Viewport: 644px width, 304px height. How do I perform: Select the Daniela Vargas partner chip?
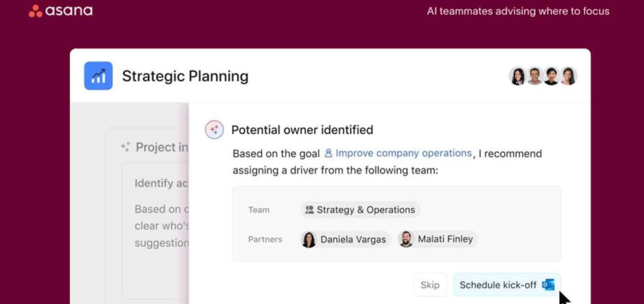click(345, 239)
